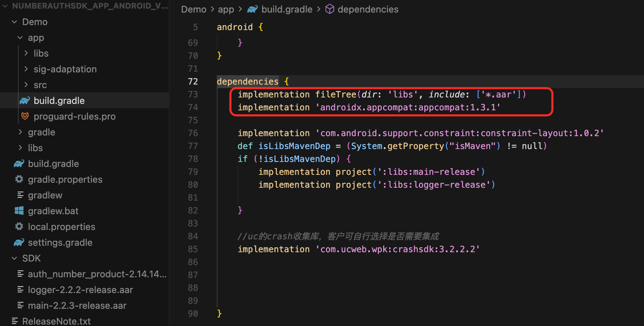This screenshot has width=644, height=326.
Task: Expand the gradle folder chevron
Action: click(x=20, y=132)
